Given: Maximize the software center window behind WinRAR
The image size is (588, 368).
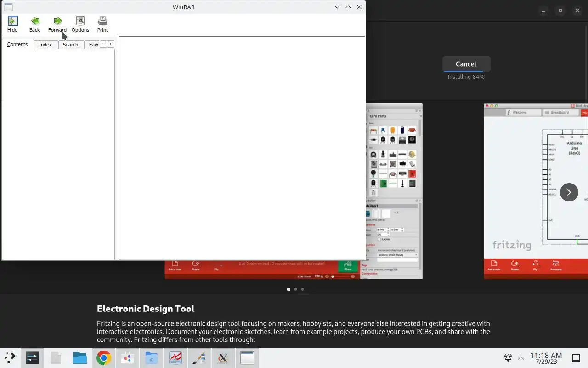Looking at the screenshot, I should [x=560, y=11].
